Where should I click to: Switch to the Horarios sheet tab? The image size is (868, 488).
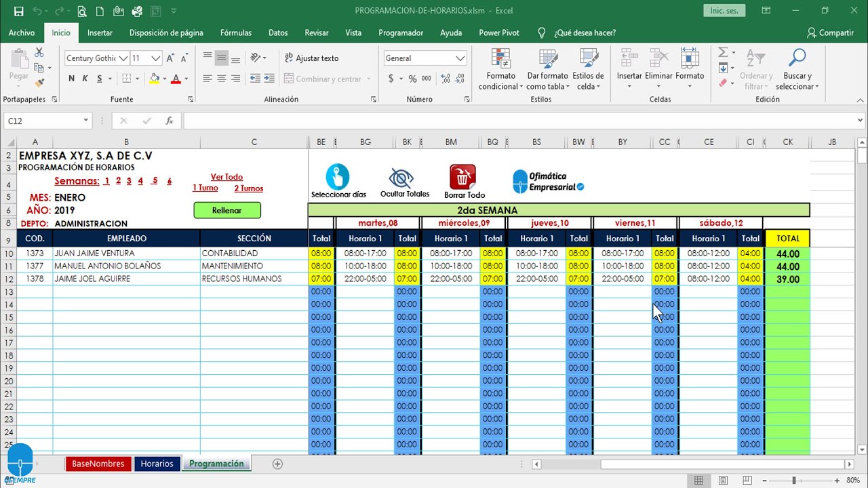pos(157,464)
